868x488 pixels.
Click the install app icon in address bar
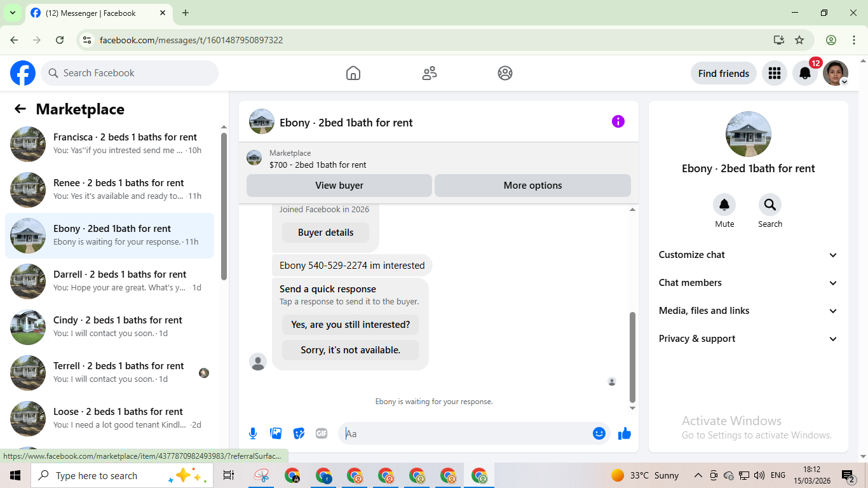779,40
